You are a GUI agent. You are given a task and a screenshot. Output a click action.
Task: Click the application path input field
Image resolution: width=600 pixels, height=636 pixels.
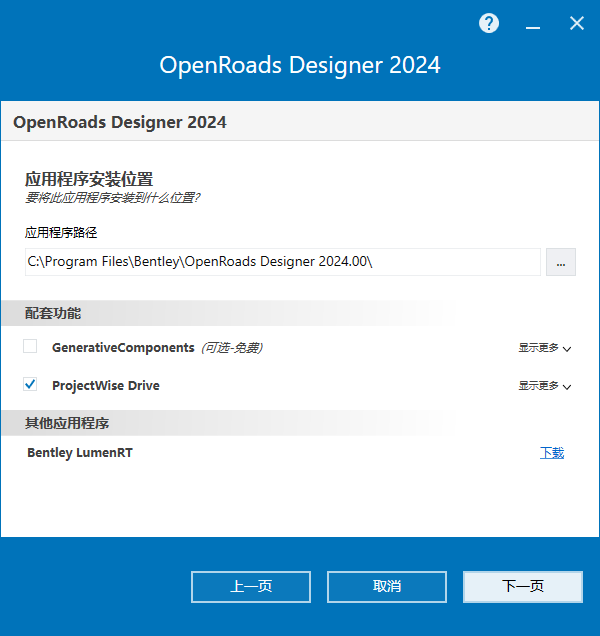[x=283, y=262]
